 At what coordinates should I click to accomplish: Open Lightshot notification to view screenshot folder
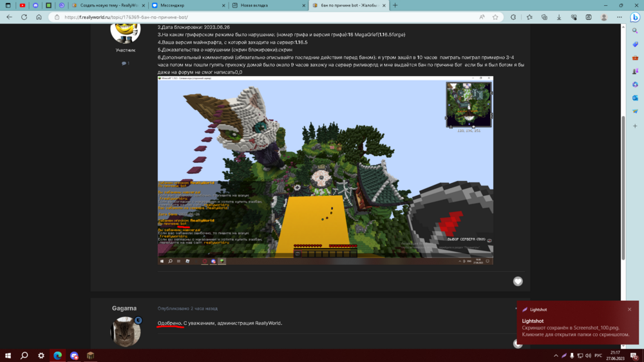pos(577,323)
